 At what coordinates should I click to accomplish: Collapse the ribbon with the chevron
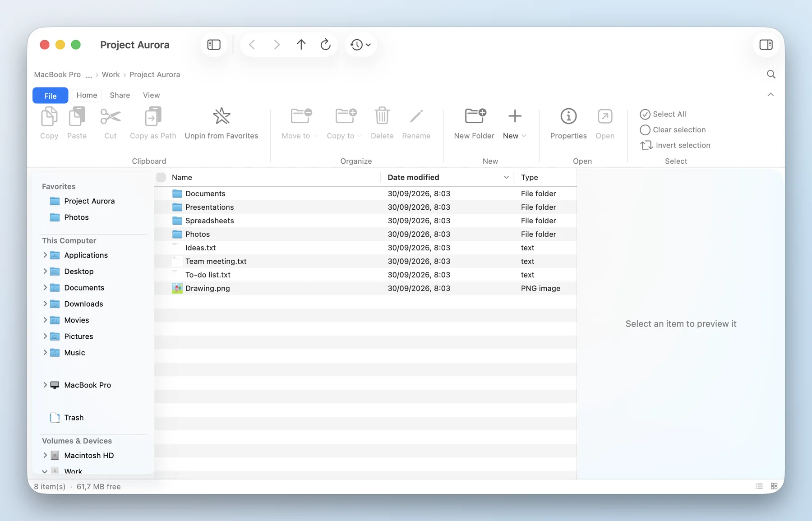(770, 95)
